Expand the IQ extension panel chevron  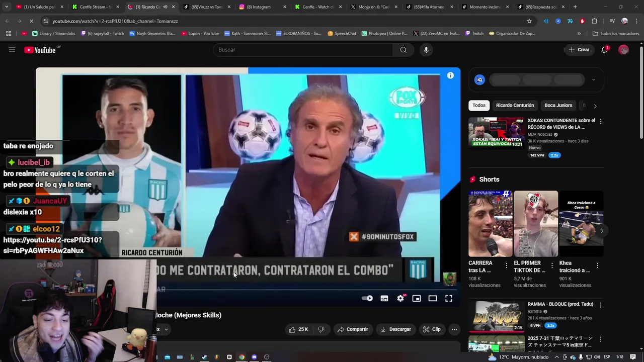pos(594,79)
